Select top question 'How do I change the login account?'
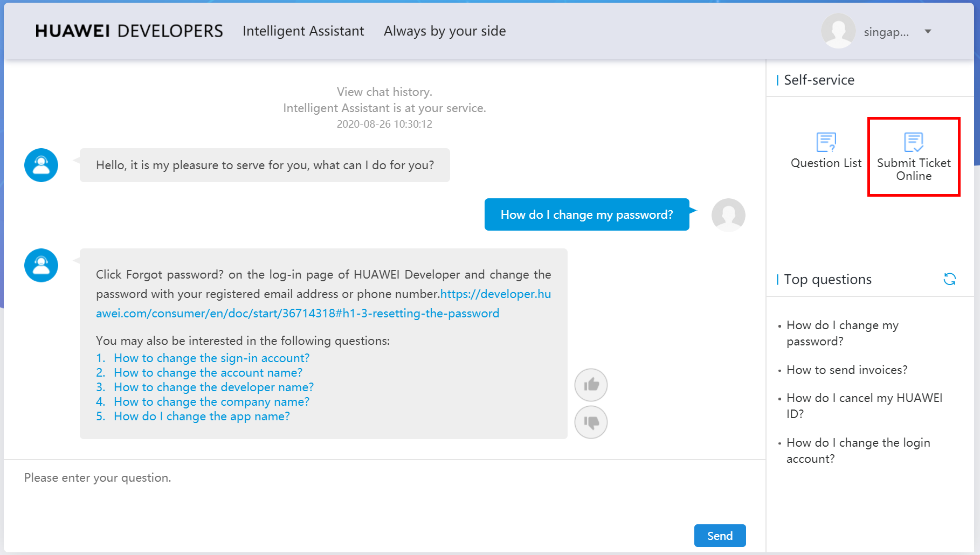This screenshot has height=555, width=980. coord(858,450)
